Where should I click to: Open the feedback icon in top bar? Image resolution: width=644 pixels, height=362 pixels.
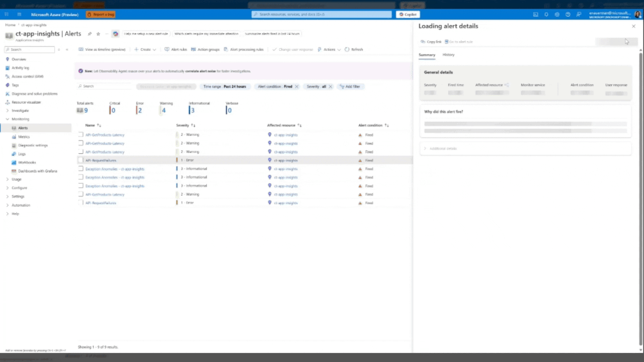pos(579,14)
